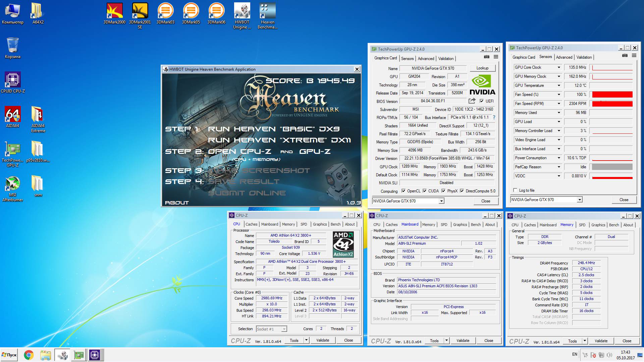The height and width of the screenshot is (362, 644).
Task: Expand the Fan Speed (%) sensor dropdown
Action: click(x=559, y=95)
